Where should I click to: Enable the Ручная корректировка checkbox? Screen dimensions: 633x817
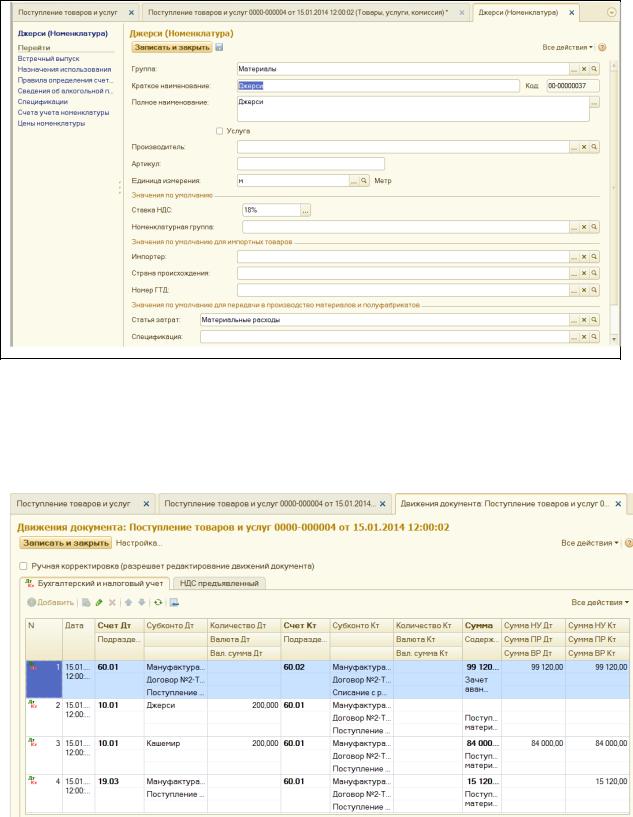(23, 566)
